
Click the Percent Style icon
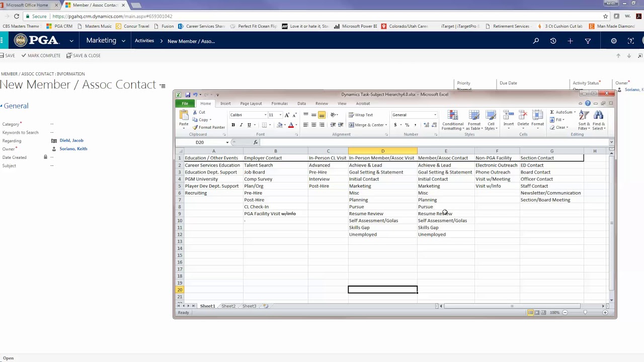pos(407,125)
